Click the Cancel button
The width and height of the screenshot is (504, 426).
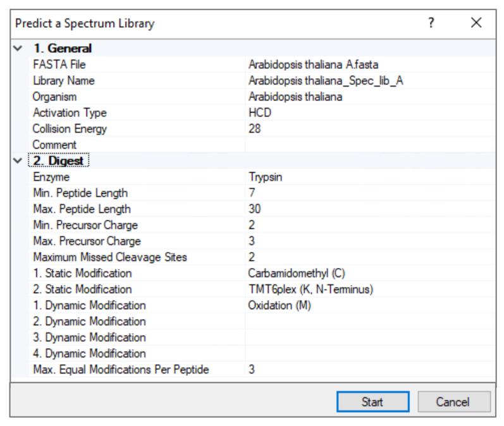click(453, 402)
